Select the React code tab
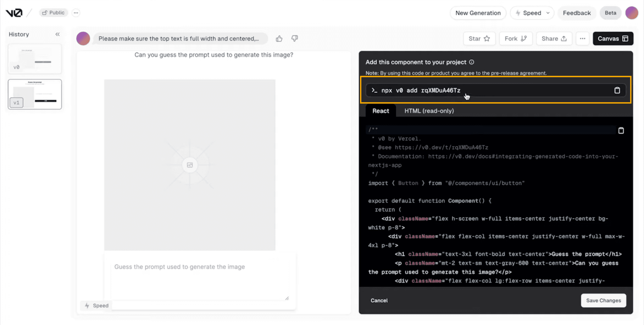Viewport: 644px width, 325px height. point(380,111)
